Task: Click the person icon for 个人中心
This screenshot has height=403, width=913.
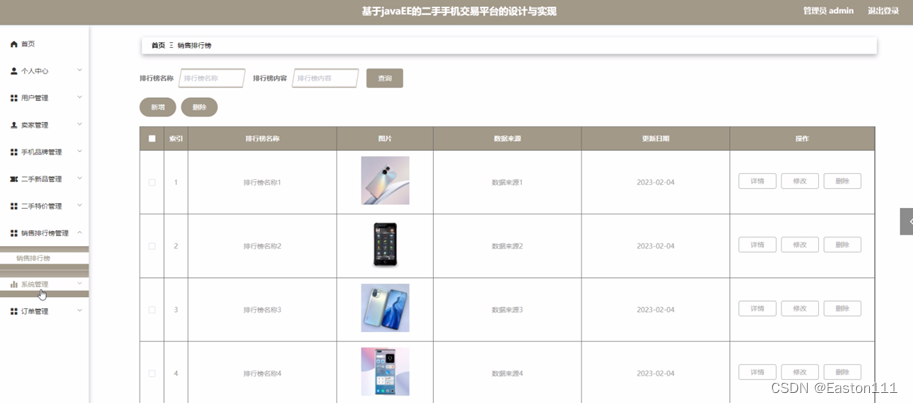Action: tap(14, 71)
